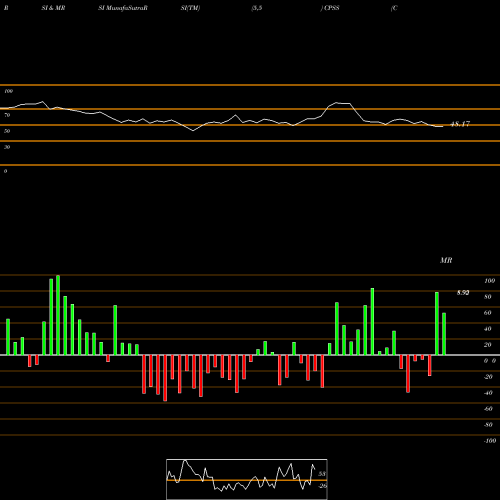Screen dimensions: 500x500
Task: Select the 'SI MunafaSutraR' header text
Action: (x=123, y=8)
